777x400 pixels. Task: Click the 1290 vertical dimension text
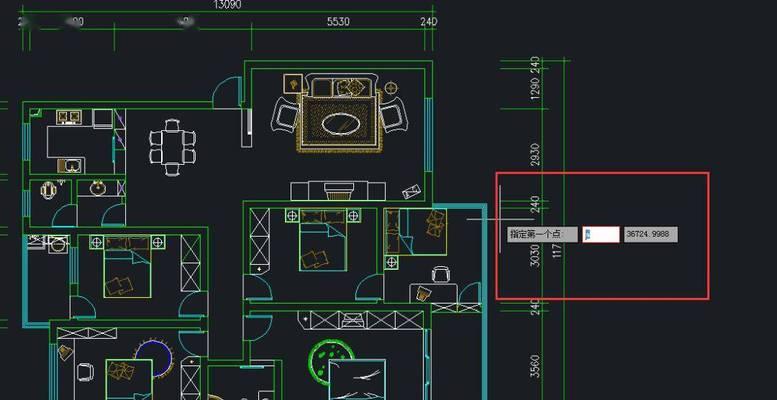tap(535, 91)
